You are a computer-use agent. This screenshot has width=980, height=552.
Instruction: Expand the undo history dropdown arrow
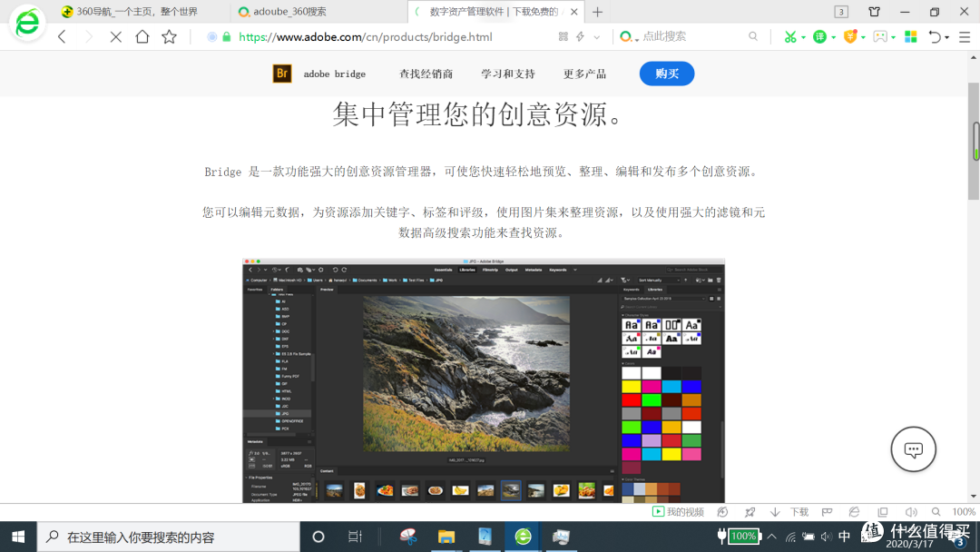point(946,37)
